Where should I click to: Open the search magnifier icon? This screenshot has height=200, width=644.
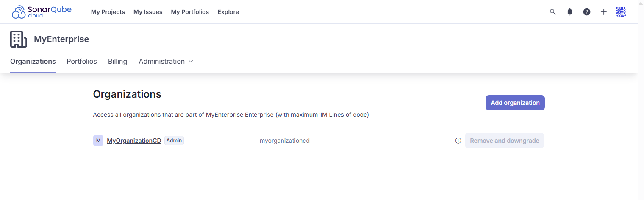[x=552, y=12]
